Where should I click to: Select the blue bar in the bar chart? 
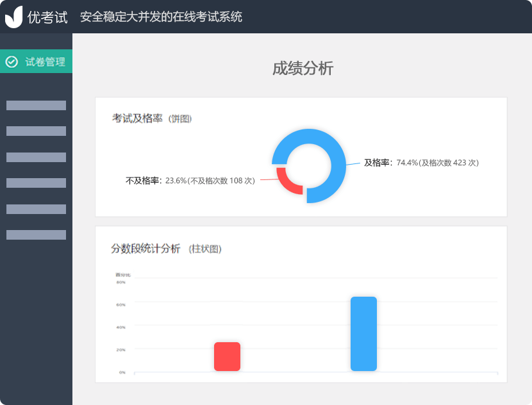click(x=363, y=333)
